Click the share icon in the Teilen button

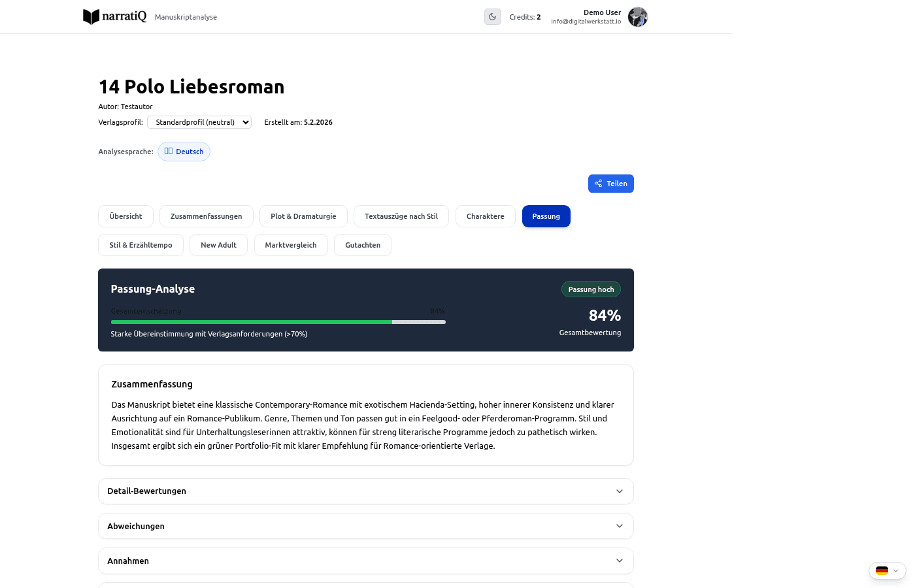pyautogui.click(x=599, y=184)
